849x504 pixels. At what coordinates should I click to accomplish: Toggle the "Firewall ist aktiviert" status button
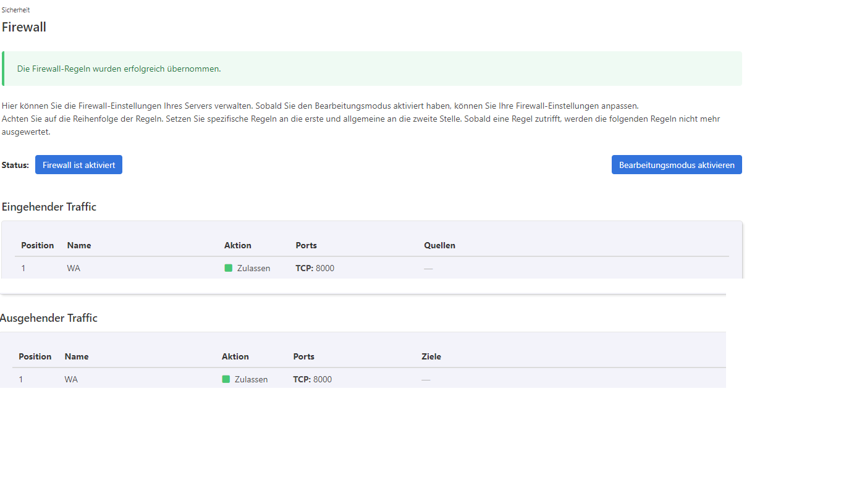[78, 165]
